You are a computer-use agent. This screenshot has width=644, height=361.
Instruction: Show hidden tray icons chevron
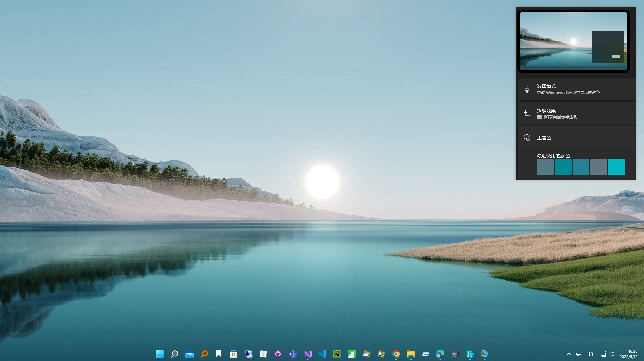(x=569, y=354)
